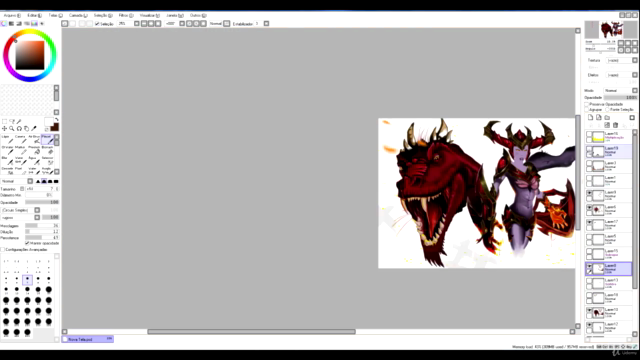
Task: Select the Água water brush tool
Action: (34, 160)
